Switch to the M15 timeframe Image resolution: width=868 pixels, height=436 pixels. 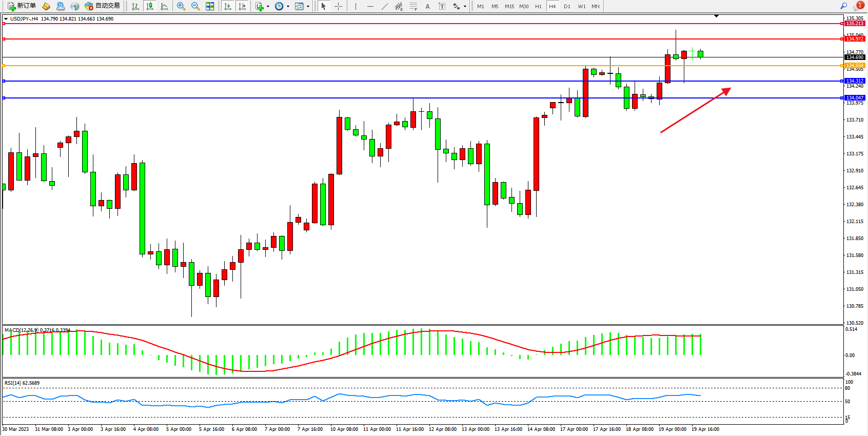[x=509, y=6]
